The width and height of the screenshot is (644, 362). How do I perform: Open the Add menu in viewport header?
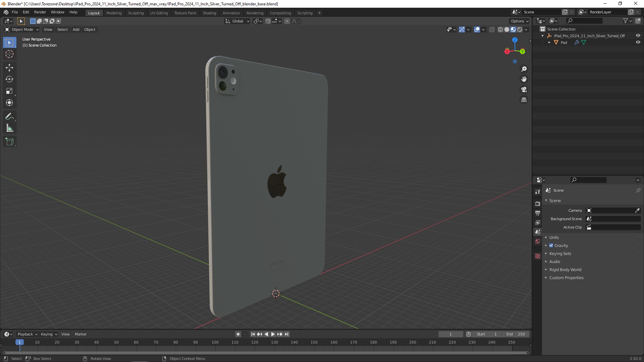click(76, 29)
